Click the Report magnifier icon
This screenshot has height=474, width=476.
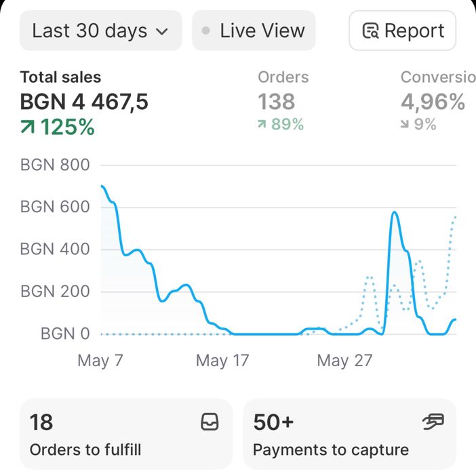tap(370, 31)
